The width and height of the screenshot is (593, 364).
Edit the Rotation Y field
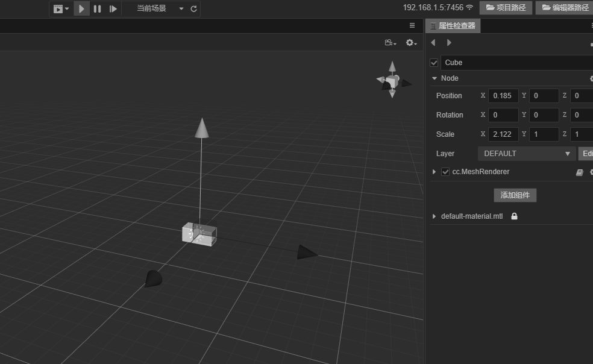544,115
